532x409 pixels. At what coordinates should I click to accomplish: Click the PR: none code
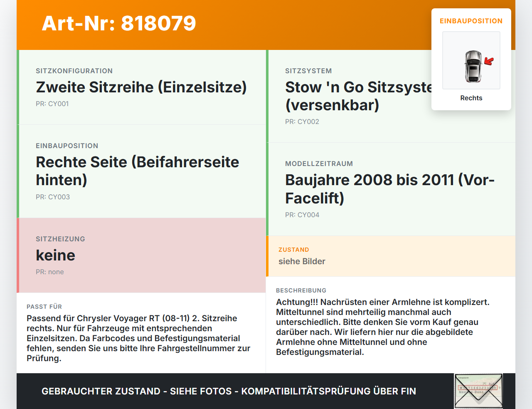(x=50, y=272)
